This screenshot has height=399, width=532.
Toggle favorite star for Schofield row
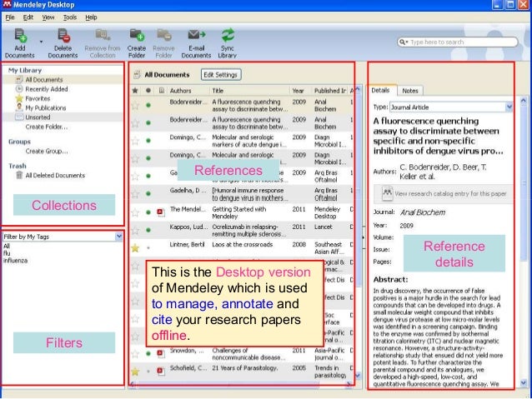pyautogui.click(x=135, y=372)
